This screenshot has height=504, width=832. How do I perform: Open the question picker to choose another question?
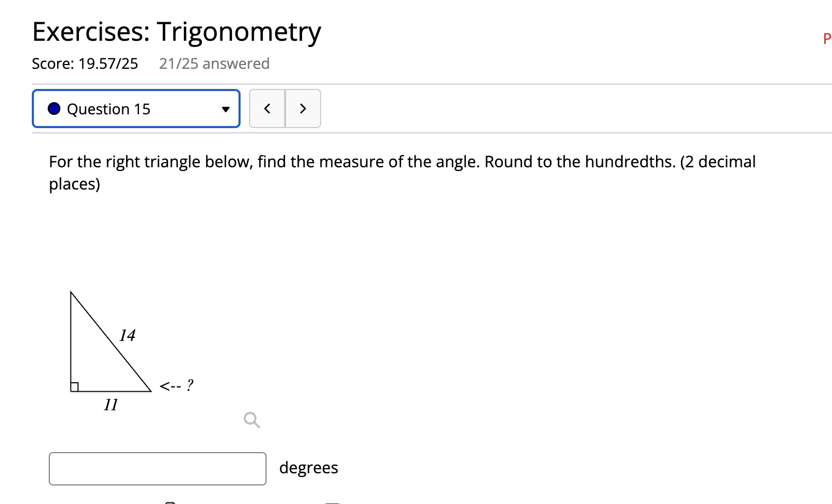pos(136,109)
